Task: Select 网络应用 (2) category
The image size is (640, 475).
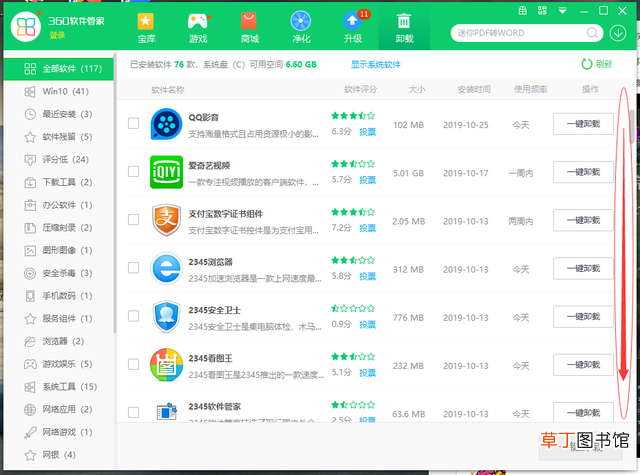Action: click(58, 409)
